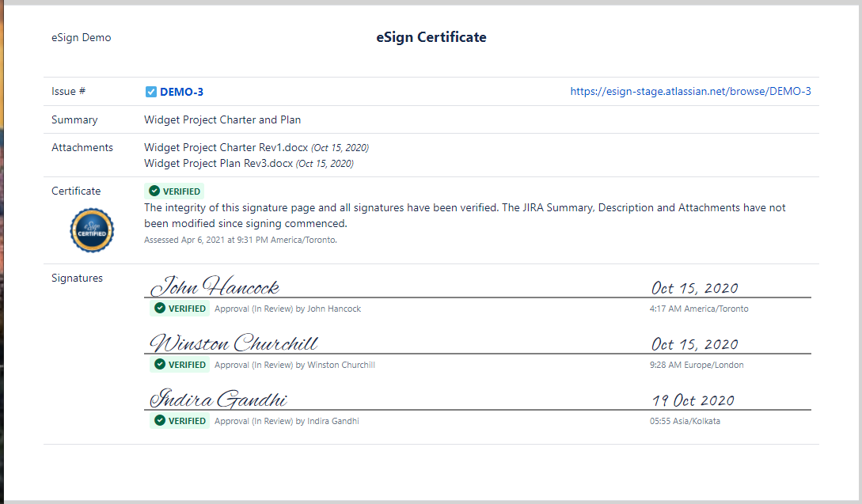Open Widget Project Plan Rev3.docx attachment

click(x=218, y=164)
